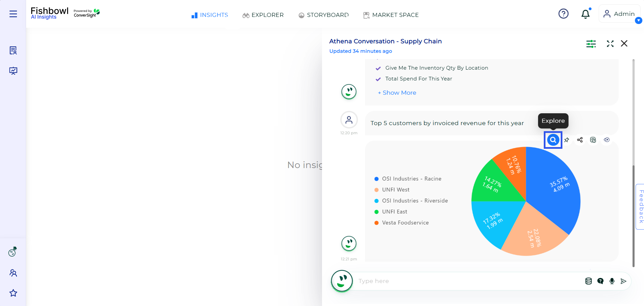The image size is (644, 306).
Task: Click the 'Athena Conversation - Supply Chain' title
Action: tap(385, 41)
